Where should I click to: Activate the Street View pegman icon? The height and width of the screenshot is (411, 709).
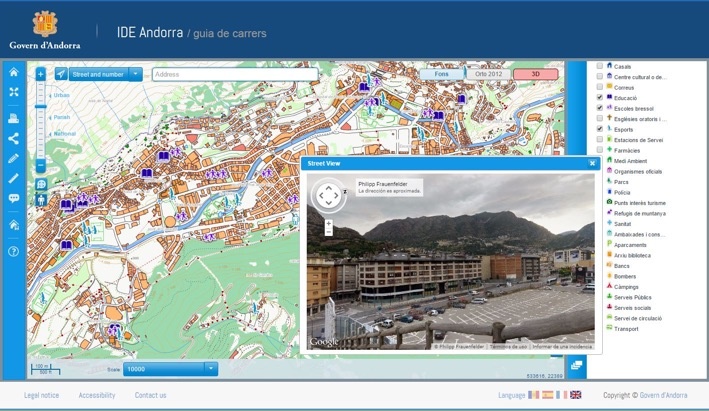[x=41, y=200]
